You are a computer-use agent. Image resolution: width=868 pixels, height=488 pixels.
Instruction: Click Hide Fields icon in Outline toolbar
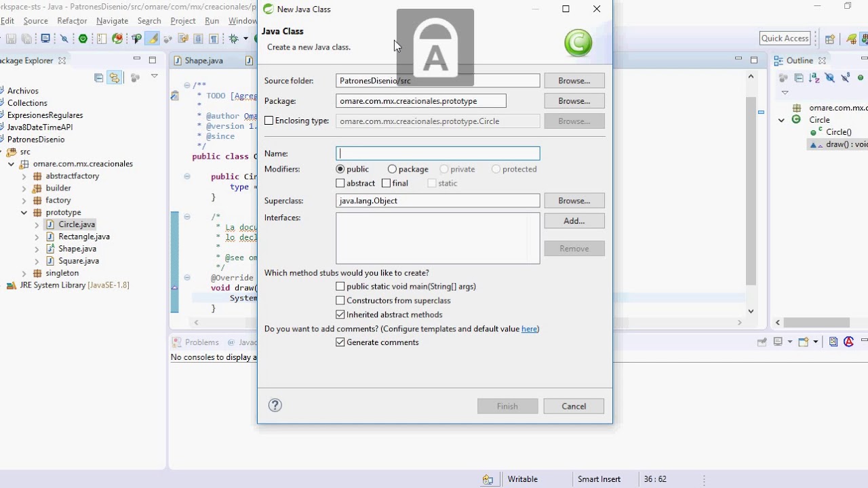click(830, 77)
